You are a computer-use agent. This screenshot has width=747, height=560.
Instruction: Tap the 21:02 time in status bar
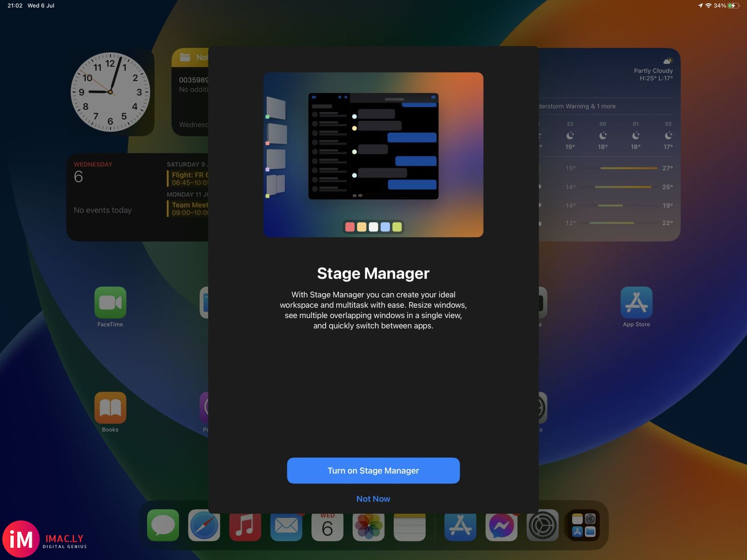coord(15,6)
